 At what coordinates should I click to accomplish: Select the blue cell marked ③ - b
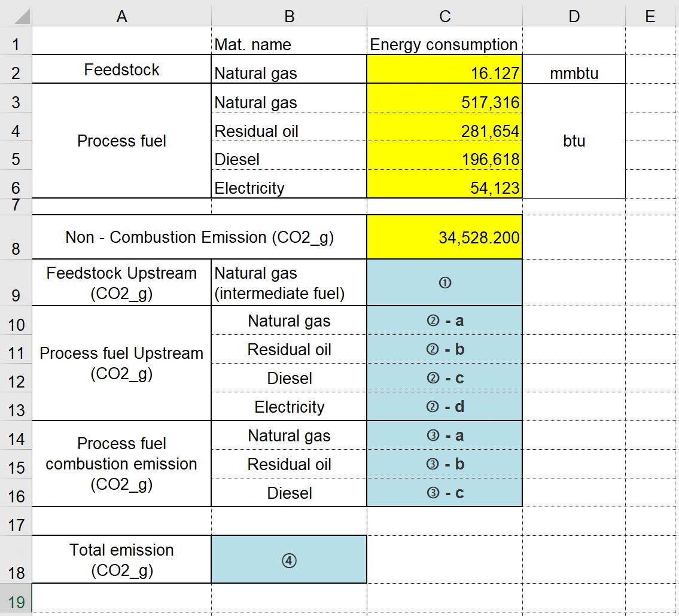coord(444,464)
